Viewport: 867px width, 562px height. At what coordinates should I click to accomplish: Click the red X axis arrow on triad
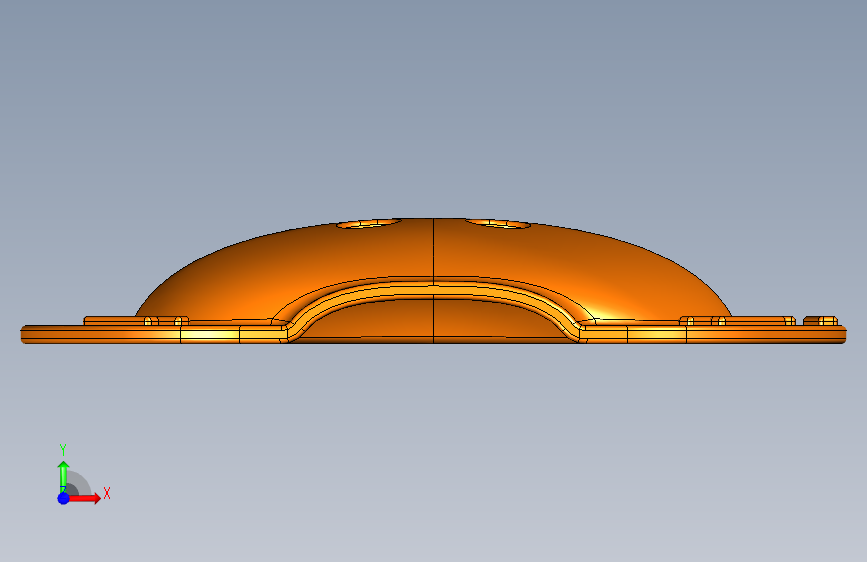coord(84,498)
